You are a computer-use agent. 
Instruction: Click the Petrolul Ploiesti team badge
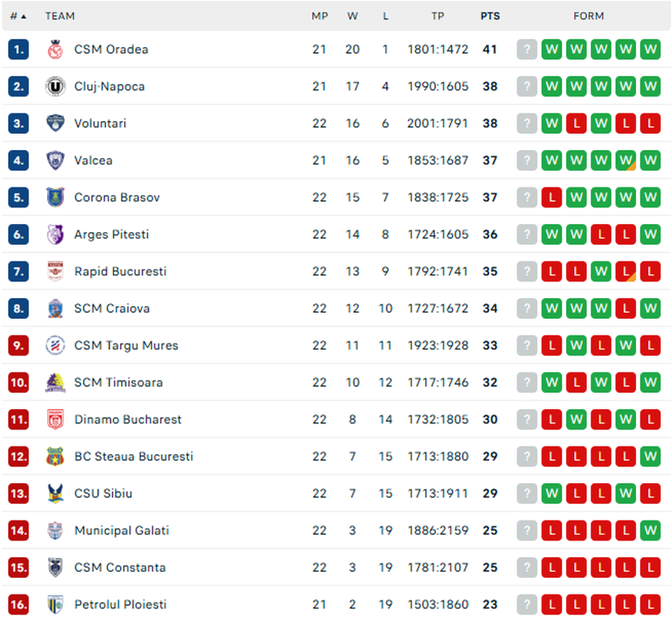[x=55, y=605]
